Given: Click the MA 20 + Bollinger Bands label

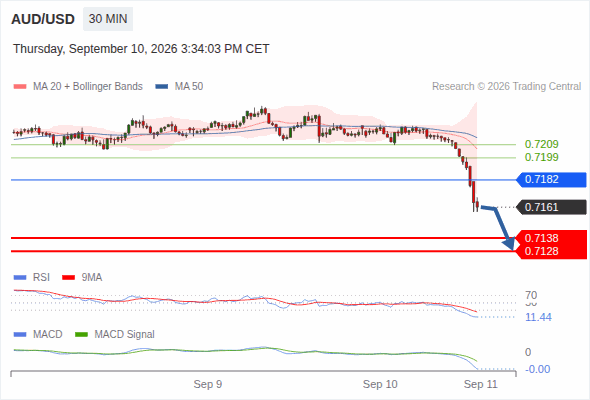Looking at the screenshot, I should pyautogui.click(x=88, y=87).
